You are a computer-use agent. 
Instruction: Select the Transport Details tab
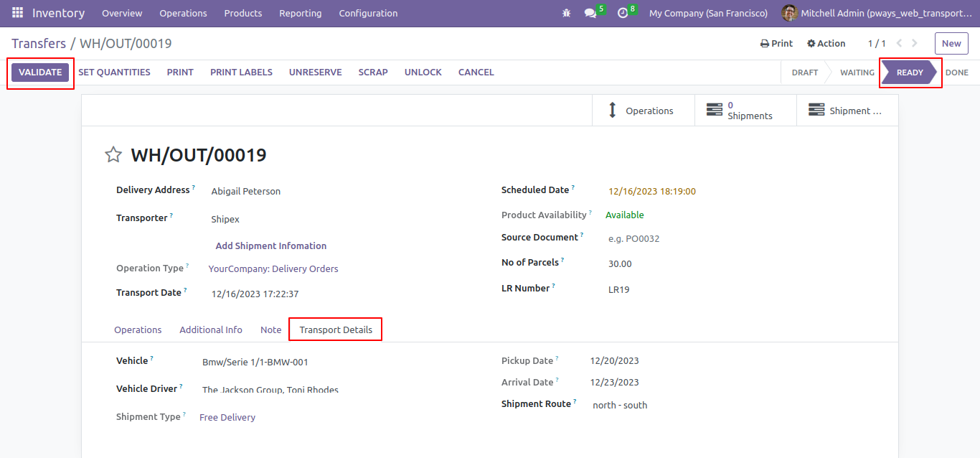click(336, 330)
